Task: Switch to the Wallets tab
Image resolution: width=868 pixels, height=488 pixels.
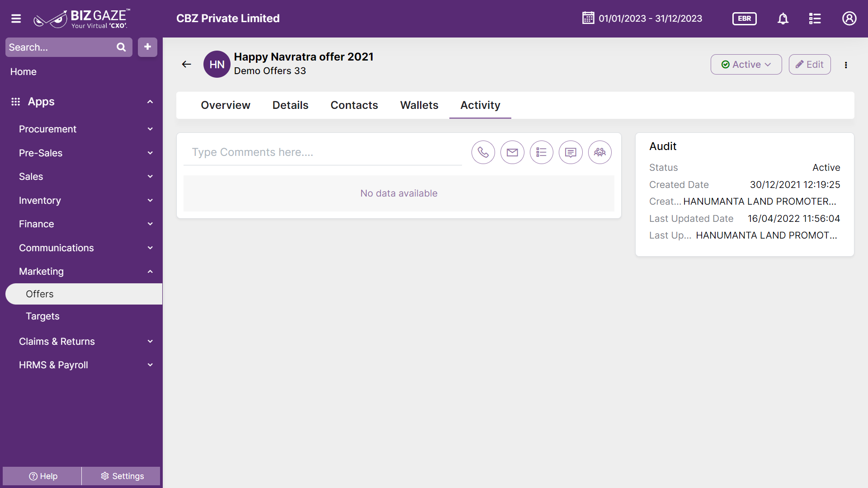Action: pyautogui.click(x=419, y=105)
